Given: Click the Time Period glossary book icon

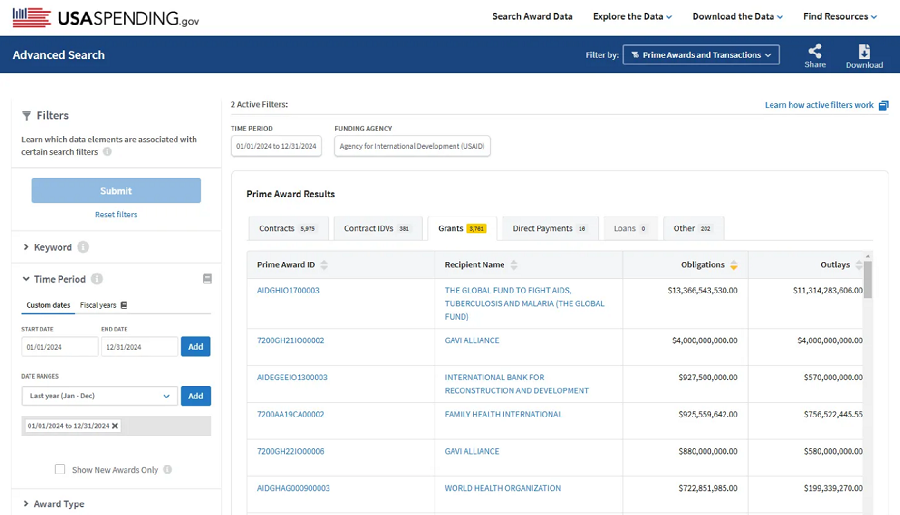Looking at the screenshot, I should 207,279.
